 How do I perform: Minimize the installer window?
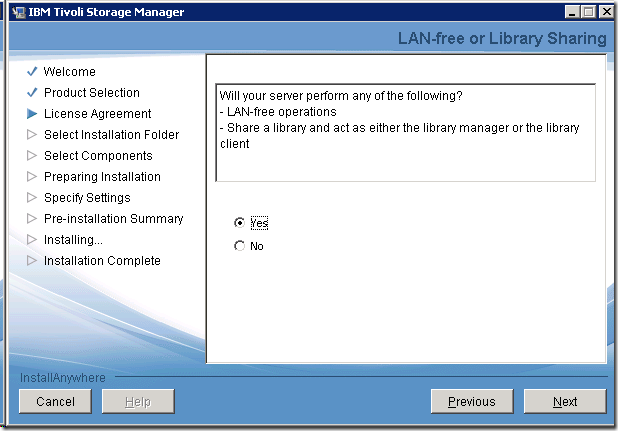(x=572, y=12)
